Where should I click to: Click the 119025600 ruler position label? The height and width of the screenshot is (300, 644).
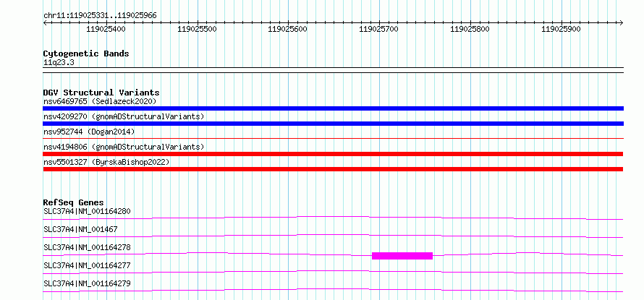tap(287, 29)
